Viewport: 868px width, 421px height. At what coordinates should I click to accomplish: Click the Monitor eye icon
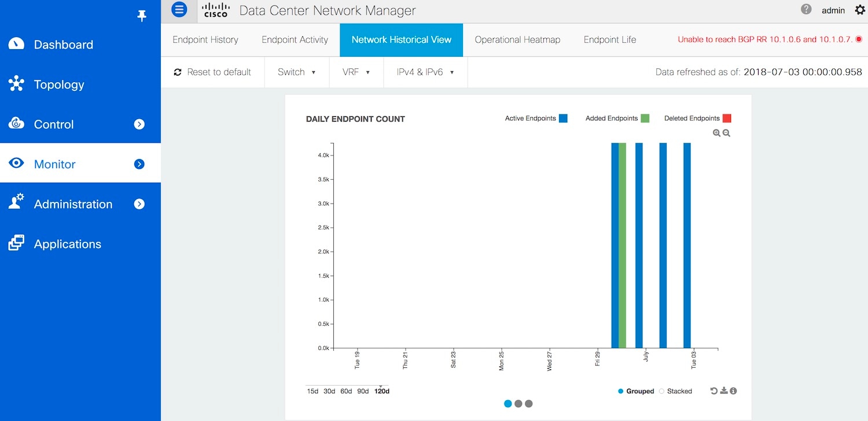tap(16, 163)
